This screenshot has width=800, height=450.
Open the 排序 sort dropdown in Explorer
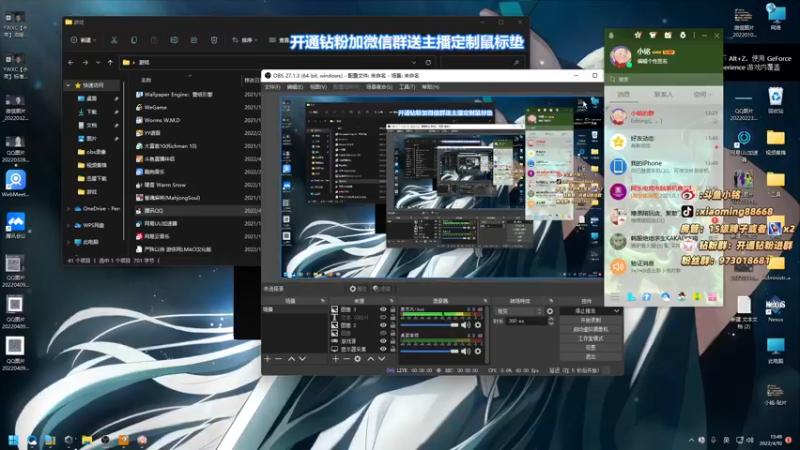(x=244, y=40)
